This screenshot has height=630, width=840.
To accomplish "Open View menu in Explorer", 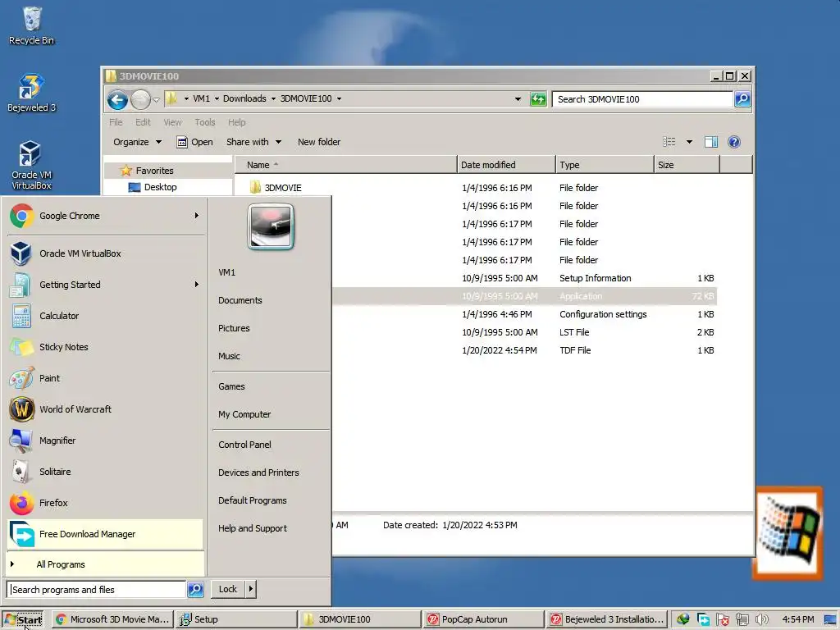I will point(172,122).
